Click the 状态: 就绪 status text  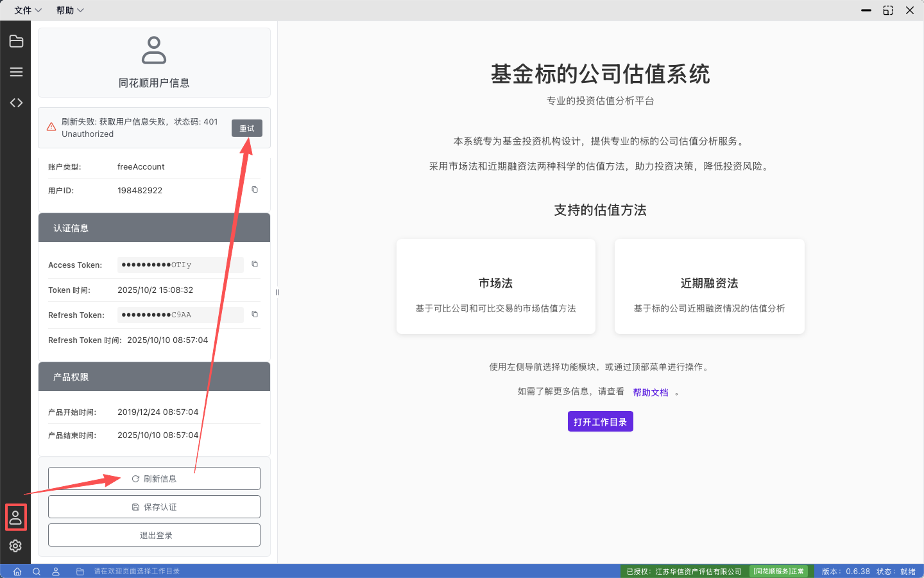(x=896, y=572)
